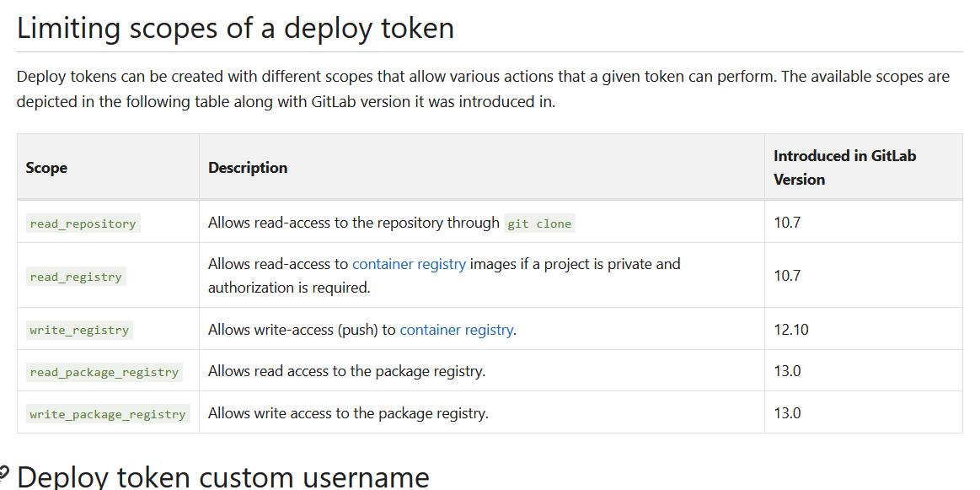Click the write_registry scope code label
The image size is (980, 490).
79,330
